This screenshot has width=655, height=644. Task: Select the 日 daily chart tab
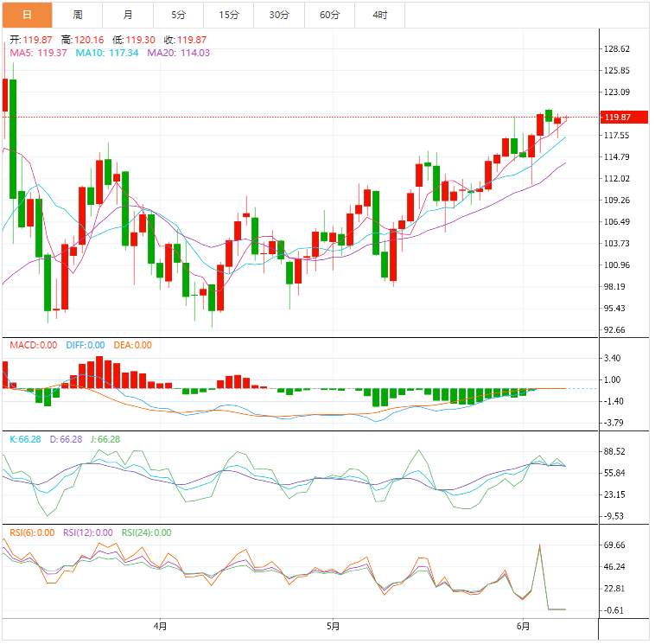click(26, 15)
